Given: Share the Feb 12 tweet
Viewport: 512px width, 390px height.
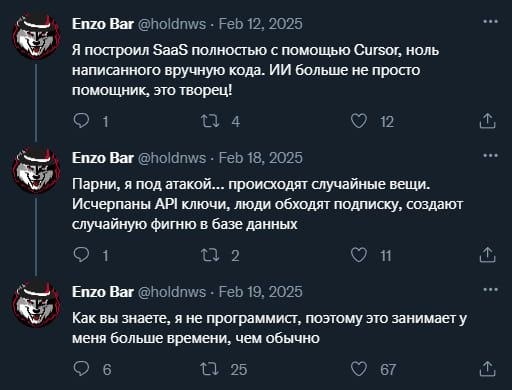Looking at the screenshot, I should click(x=487, y=121).
